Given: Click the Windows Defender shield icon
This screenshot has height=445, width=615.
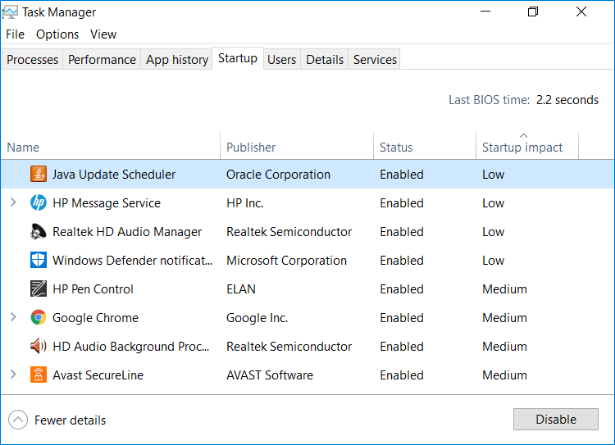Looking at the screenshot, I should 38,261.
